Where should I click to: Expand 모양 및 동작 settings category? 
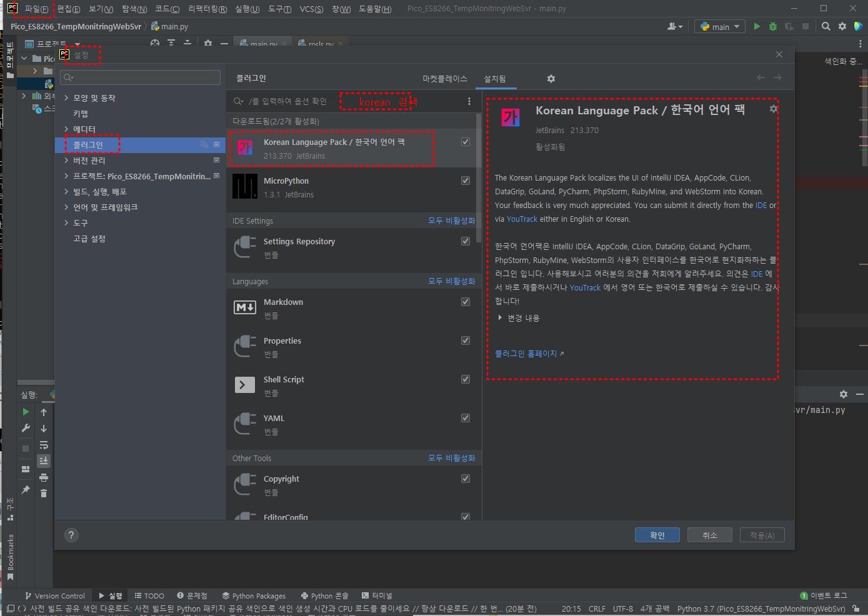(x=66, y=98)
